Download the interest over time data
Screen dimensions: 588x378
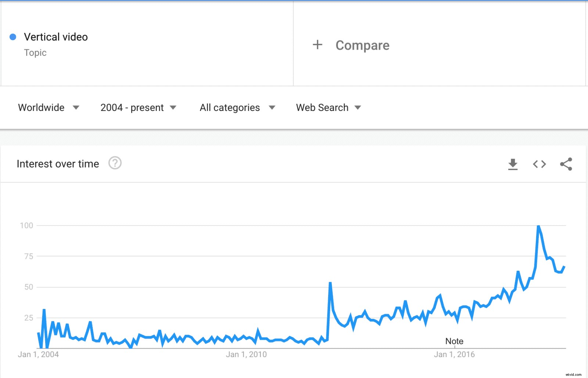point(513,164)
